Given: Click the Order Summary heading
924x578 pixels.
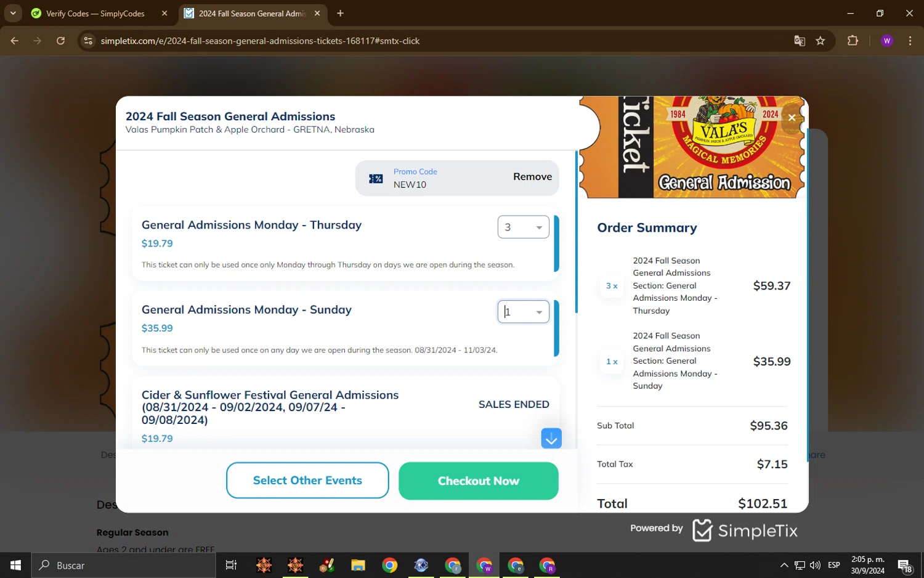Looking at the screenshot, I should pos(647,227).
